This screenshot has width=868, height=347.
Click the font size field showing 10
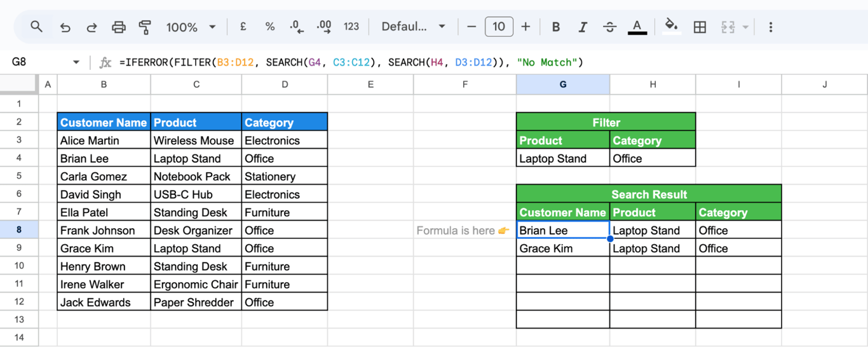click(x=499, y=27)
